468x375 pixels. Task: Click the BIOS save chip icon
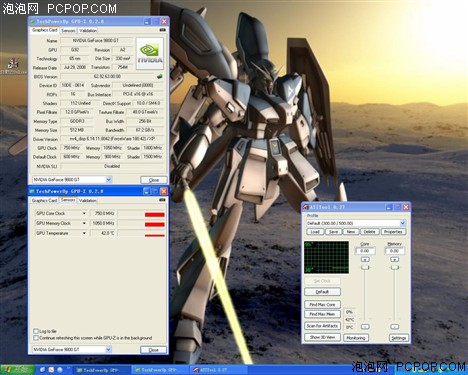click(x=160, y=76)
